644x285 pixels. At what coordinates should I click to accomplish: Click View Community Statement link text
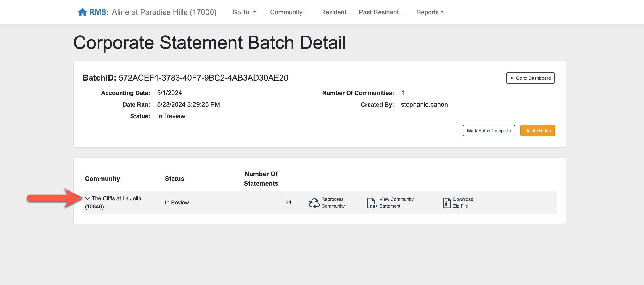tap(396, 203)
